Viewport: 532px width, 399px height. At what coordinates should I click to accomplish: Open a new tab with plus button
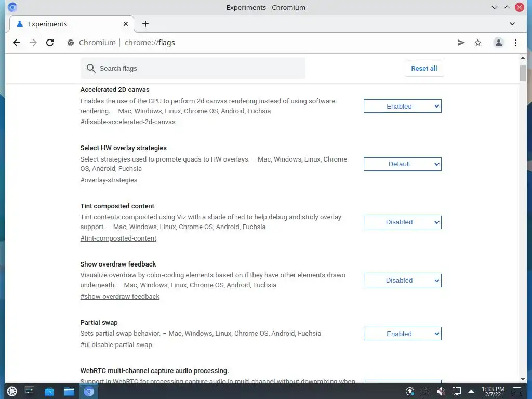[145, 24]
